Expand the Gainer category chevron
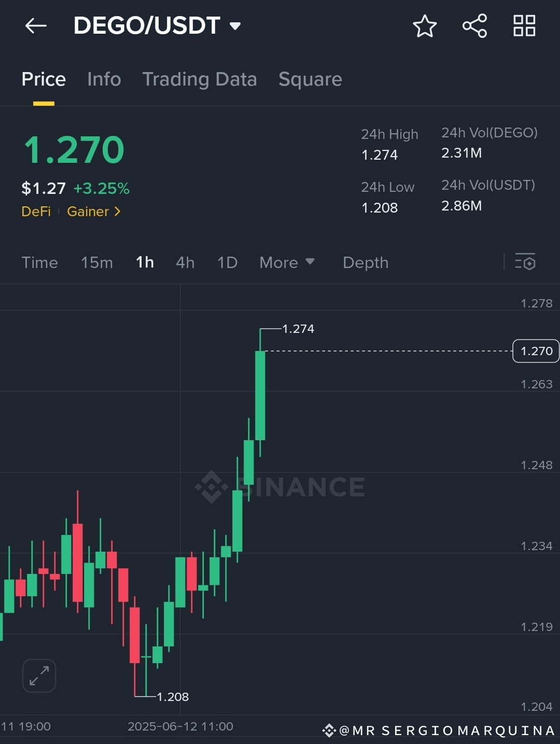 pos(116,212)
